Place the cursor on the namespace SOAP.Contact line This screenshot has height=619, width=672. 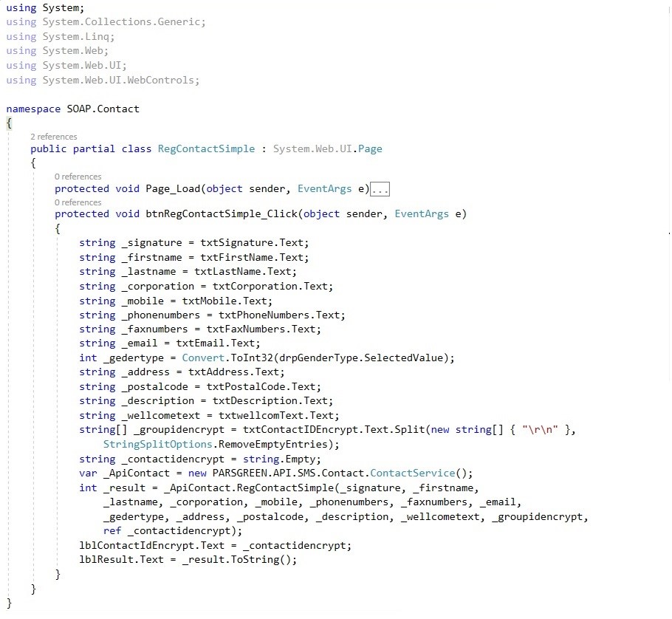click(x=72, y=109)
